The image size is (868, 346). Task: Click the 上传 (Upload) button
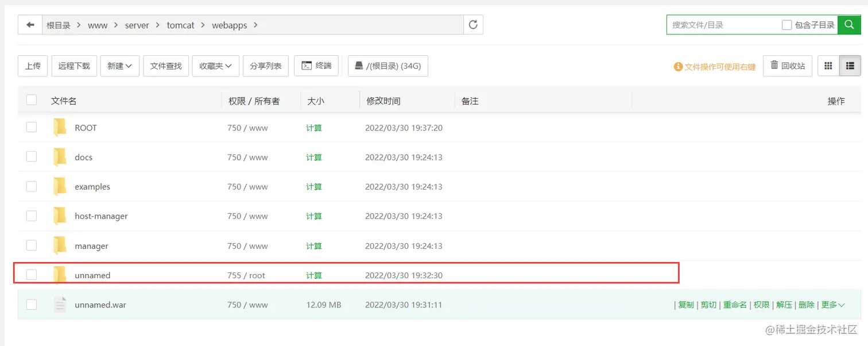pos(33,66)
